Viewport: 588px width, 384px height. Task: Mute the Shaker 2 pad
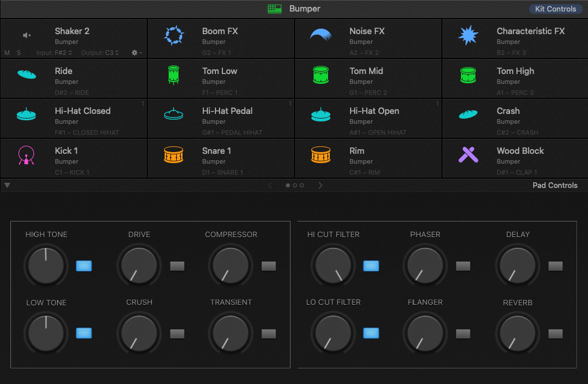[x=7, y=53]
